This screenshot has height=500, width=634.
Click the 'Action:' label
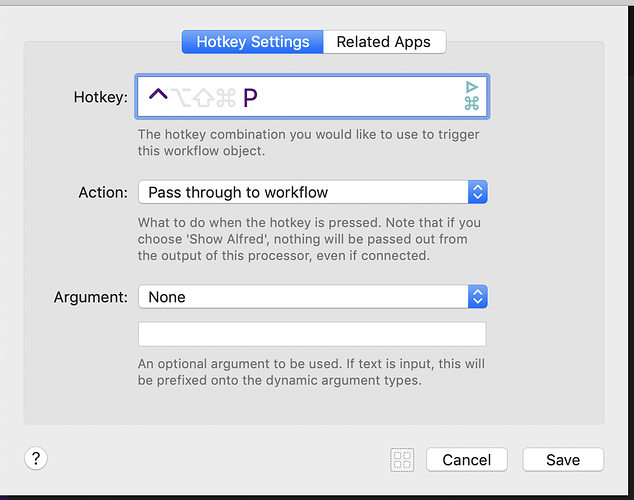click(103, 192)
